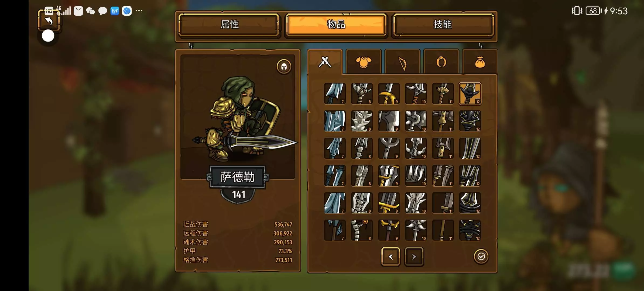The width and height of the screenshot is (644, 291).
Task: Tap the round checkmark confirm button
Action: click(481, 257)
